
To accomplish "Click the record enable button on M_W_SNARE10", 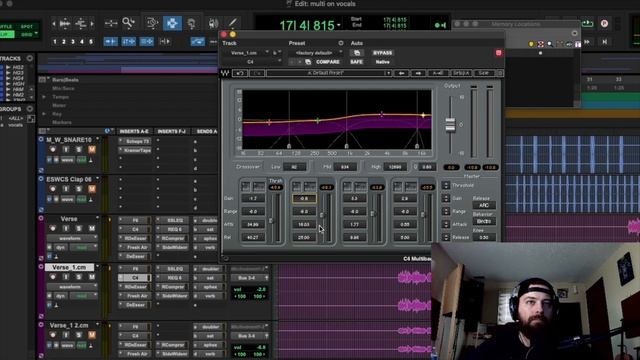I will [53, 150].
